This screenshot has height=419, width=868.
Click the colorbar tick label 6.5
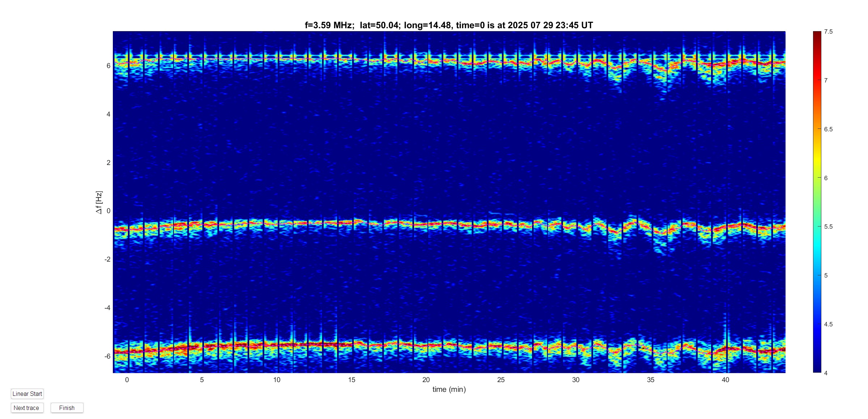click(828, 129)
